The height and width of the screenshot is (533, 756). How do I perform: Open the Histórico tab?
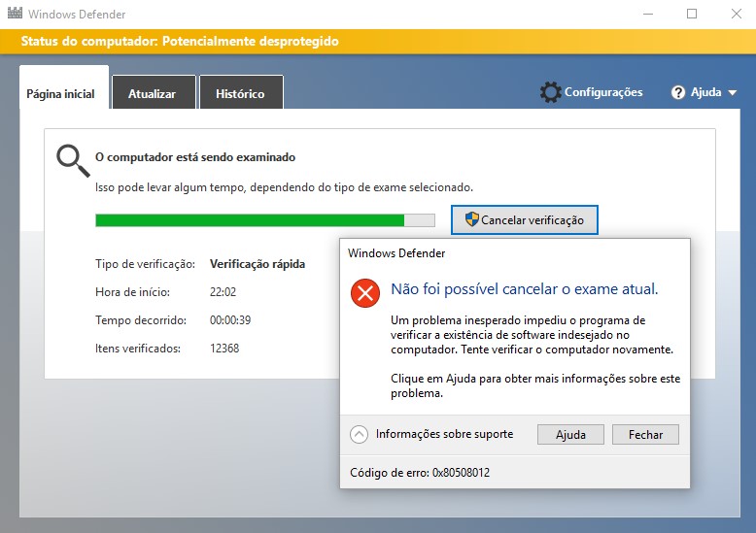241,92
